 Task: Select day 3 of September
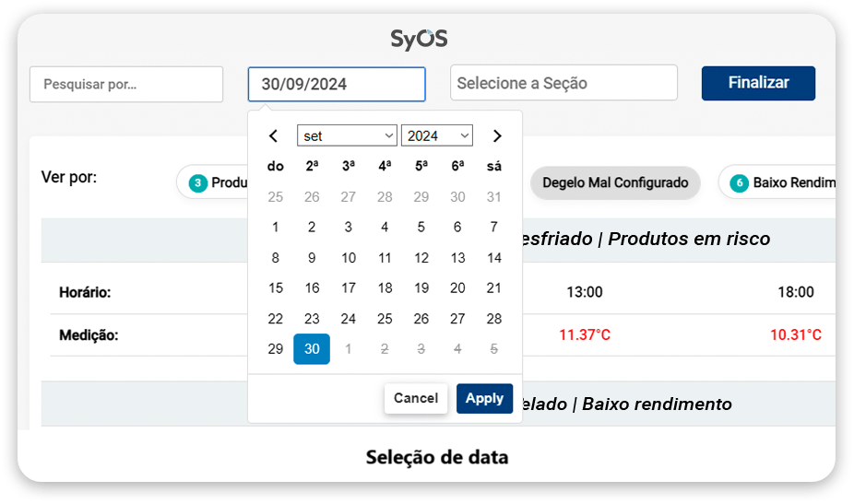point(348,227)
